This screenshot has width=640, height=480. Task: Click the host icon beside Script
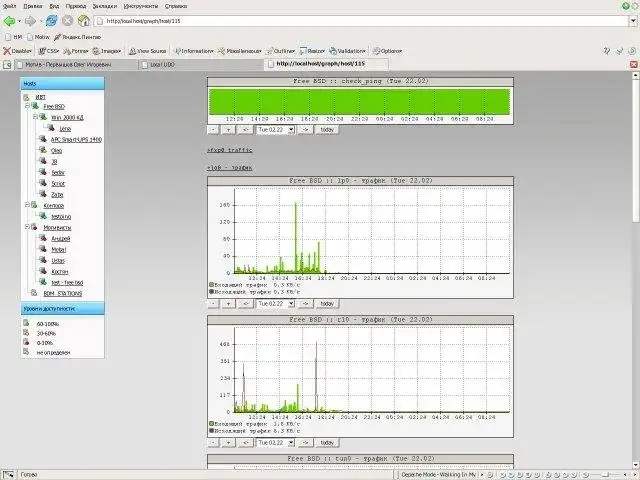pyautogui.click(x=42, y=183)
